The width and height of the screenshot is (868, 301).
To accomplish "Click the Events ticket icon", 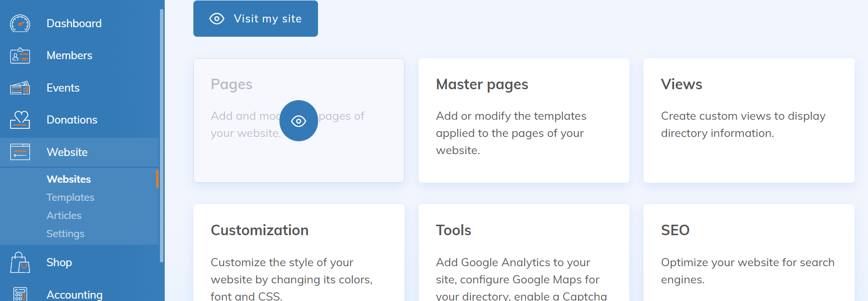I will pos(20,88).
